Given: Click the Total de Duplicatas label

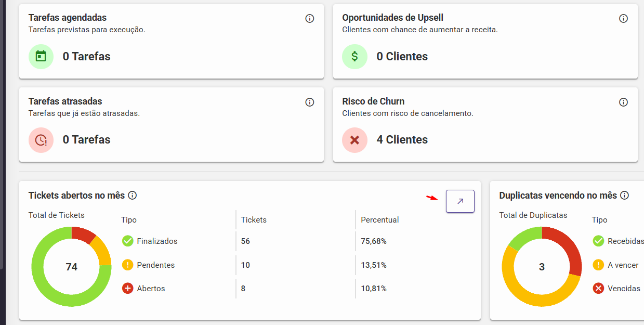Looking at the screenshot, I should pos(533,215).
